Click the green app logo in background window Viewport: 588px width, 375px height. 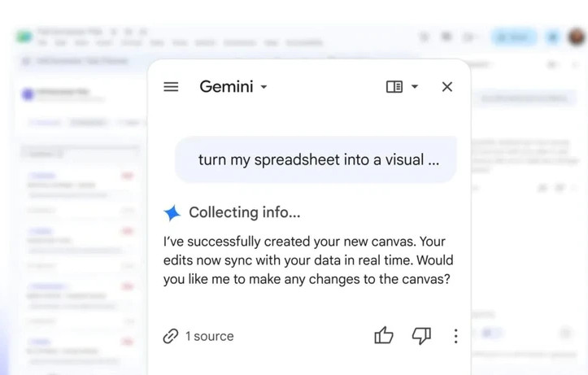[24, 37]
